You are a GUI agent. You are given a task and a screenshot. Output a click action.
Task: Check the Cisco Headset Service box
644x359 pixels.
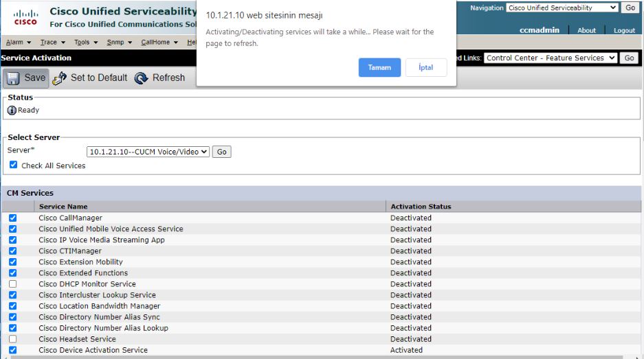coord(13,339)
